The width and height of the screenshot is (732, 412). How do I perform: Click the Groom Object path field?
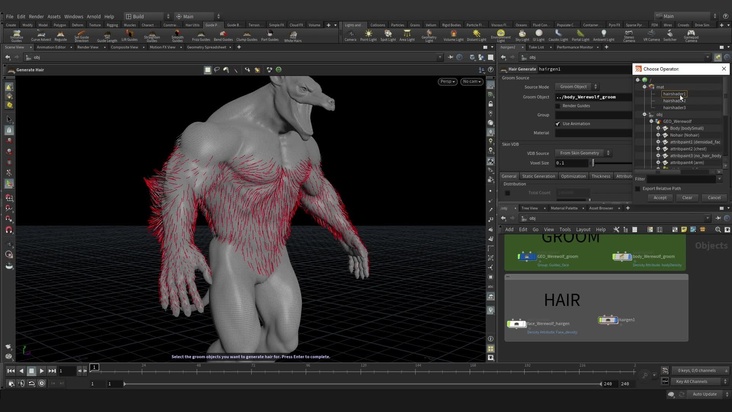point(593,97)
